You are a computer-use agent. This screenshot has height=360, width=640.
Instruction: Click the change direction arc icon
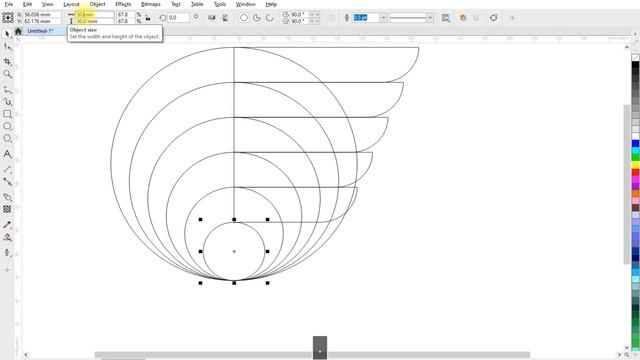331,18
